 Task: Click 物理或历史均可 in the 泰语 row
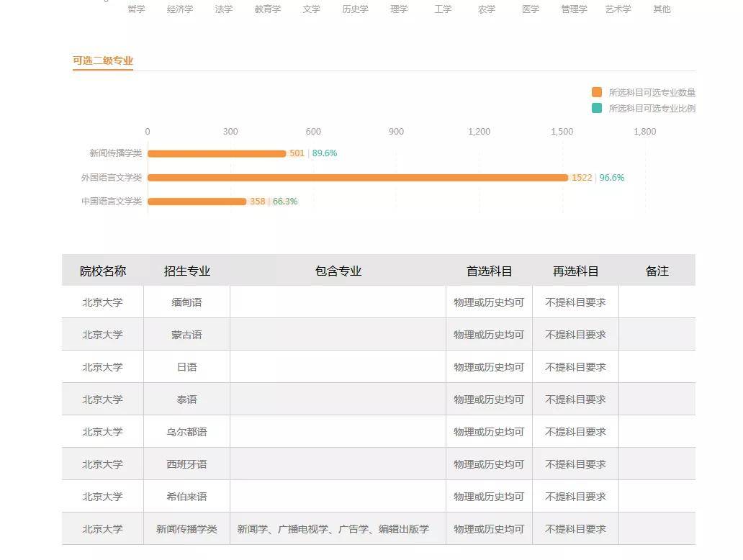pyautogui.click(x=489, y=399)
